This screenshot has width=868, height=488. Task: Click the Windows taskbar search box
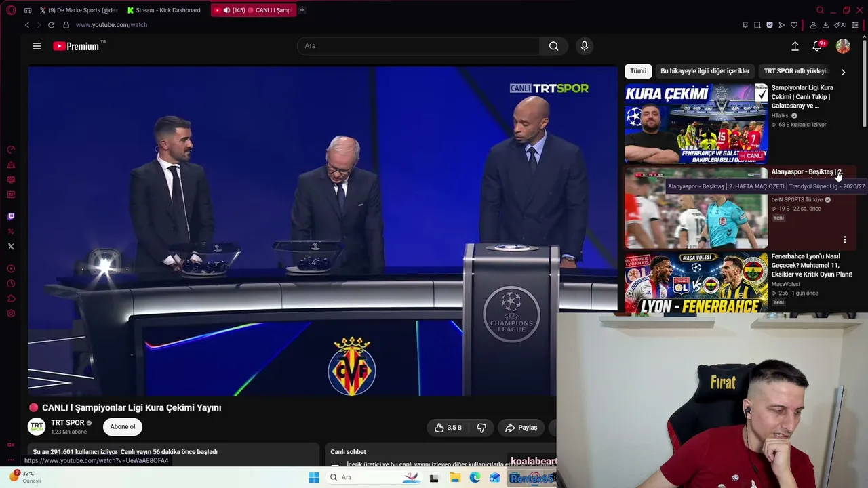(375, 477)
